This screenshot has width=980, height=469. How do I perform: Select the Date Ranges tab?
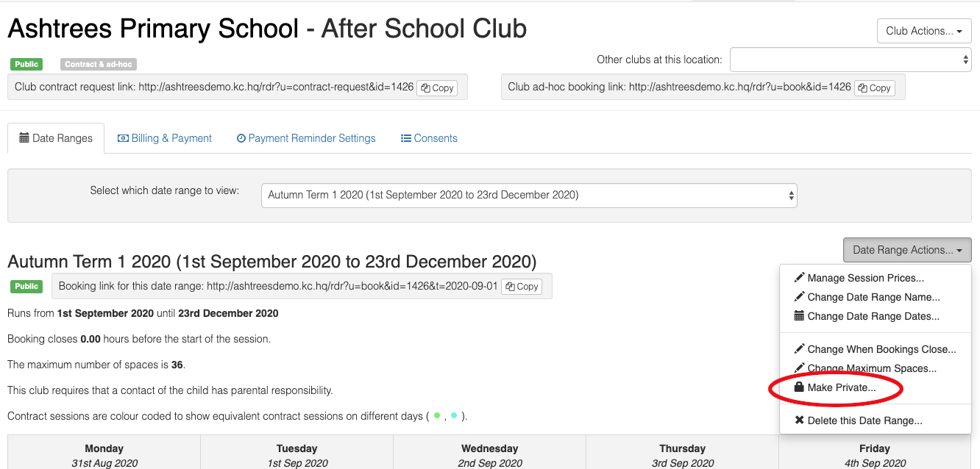coord(56,138)
